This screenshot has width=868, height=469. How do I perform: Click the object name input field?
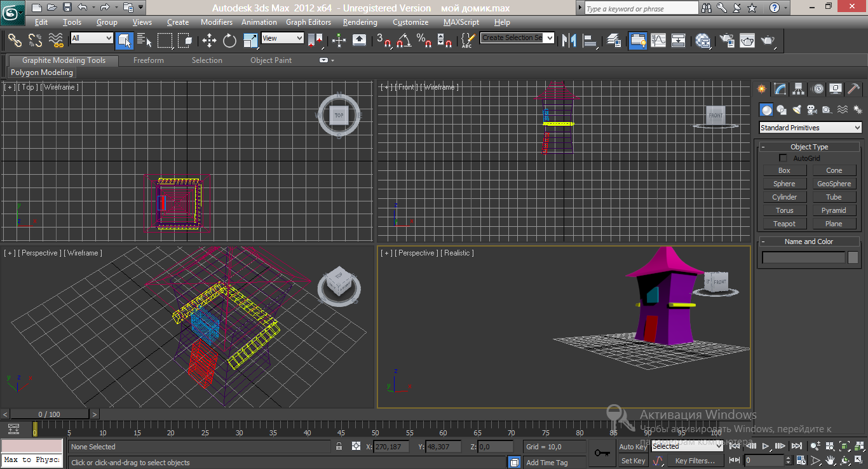[x=804, y=257]
